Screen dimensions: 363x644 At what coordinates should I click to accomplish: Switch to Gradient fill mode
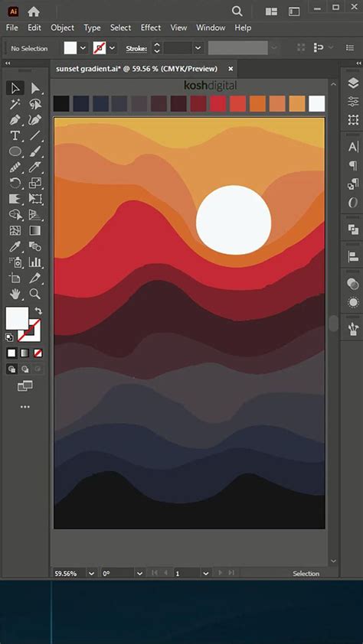click(x=25, y=353)
